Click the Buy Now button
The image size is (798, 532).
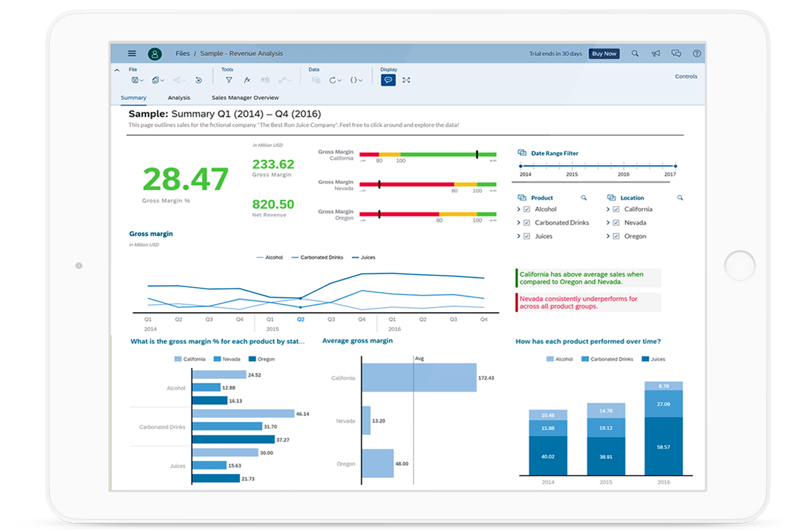[x=605, y=53]
